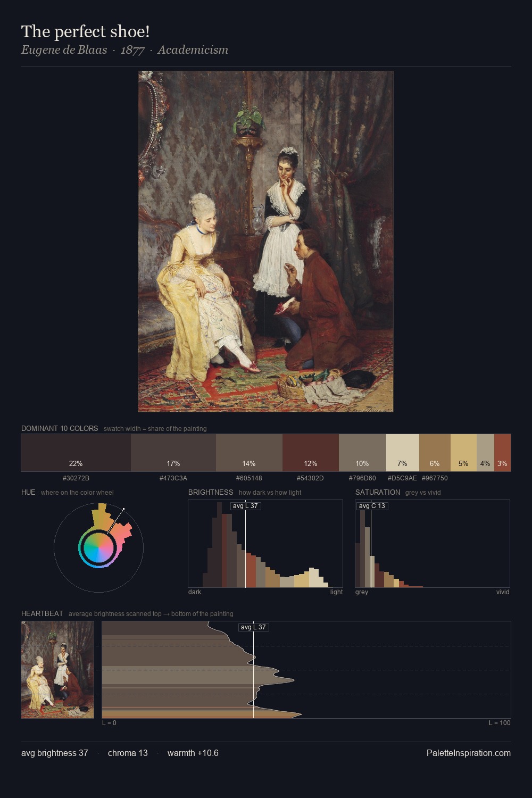This screenshot has height=798, width=532.
Task: Click the 'L = 0' axis label
Action: 109,723
